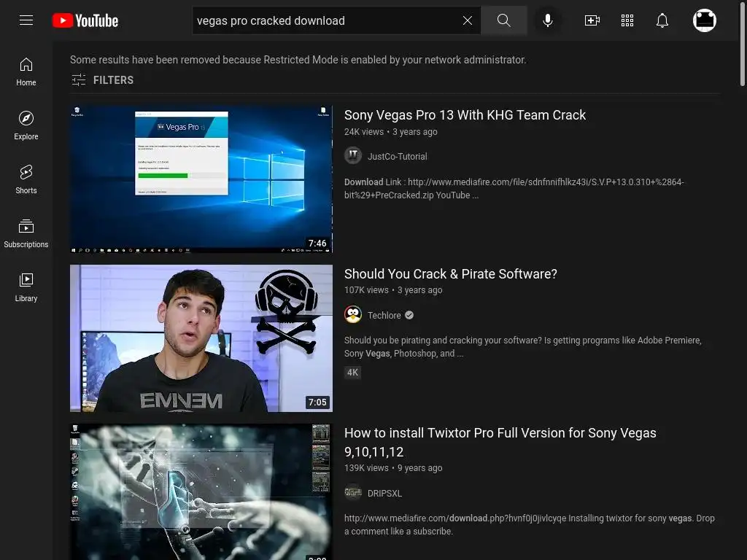This screenshot has width=747, height=560.
Task: Open JustCo-Tutorial channel name
Action: pyautogui.click(x=398, y=156)
